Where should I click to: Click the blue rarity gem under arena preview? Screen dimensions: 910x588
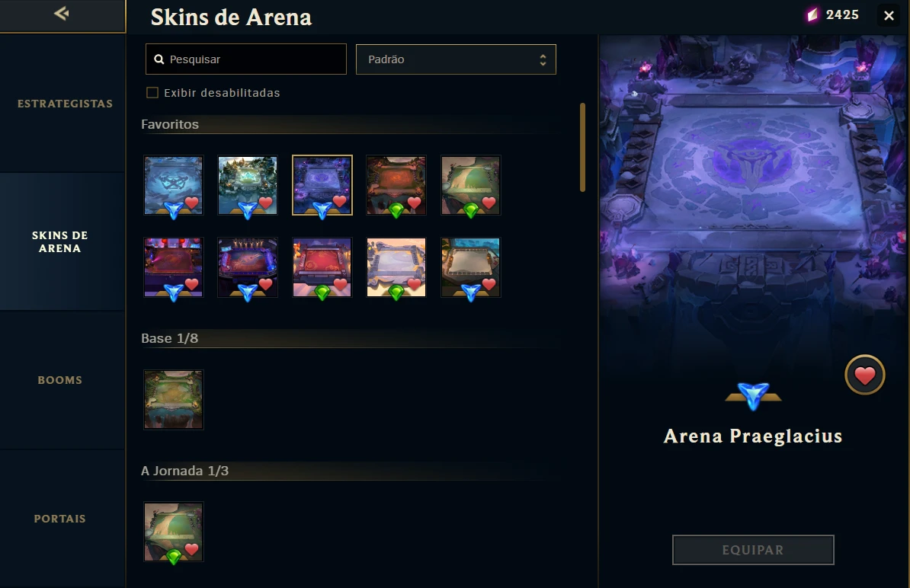click(753, 395)
